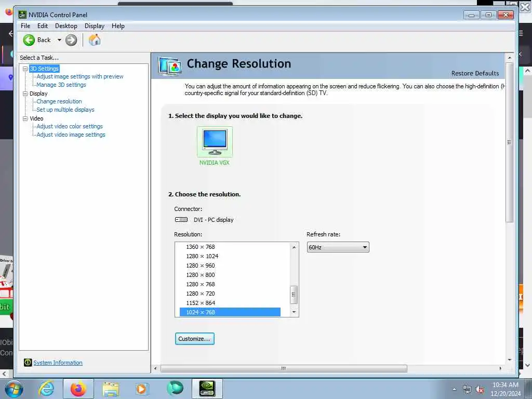
Task: Open the Back history dropdown arrow
Action: coord(59,40)
